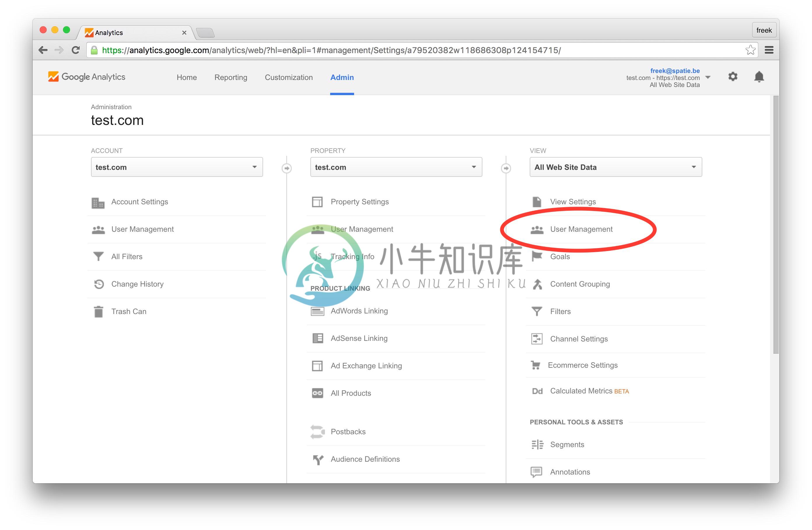Open Account Settings link
Image resolution: width=812 pixels, height=530 pixels.
pos(139,202)
